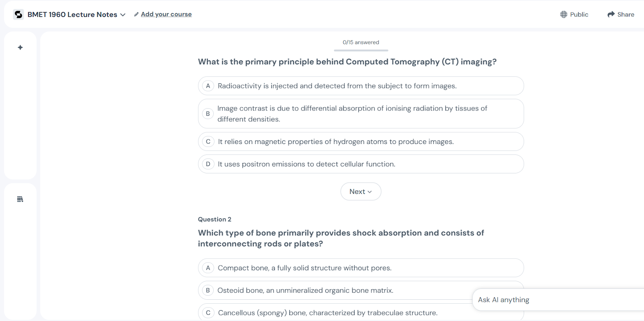Open the library books icon in sidebar
This screenshot has width=644, height=321.
(20, 199)
